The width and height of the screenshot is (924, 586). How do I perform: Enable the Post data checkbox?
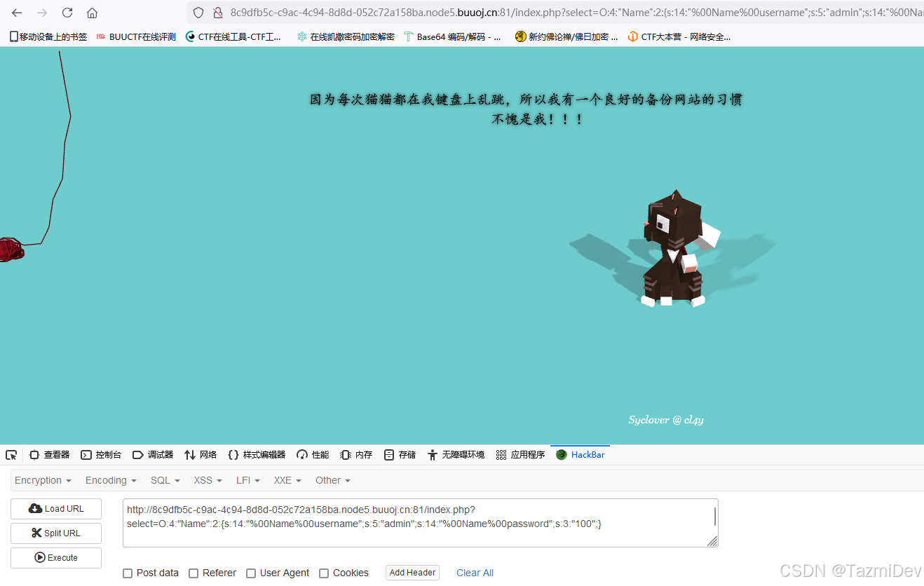pyautogui.click(x=128, y=573)
